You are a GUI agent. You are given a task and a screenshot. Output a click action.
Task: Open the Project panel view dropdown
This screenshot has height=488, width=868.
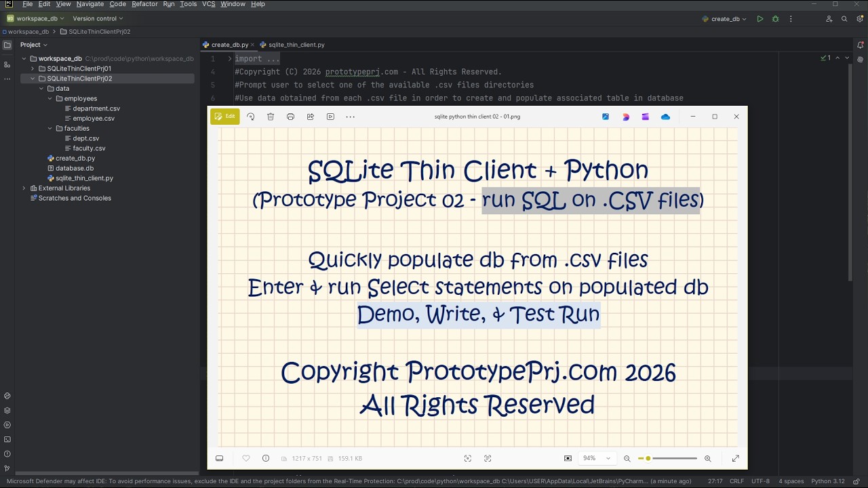coord(34,45)
